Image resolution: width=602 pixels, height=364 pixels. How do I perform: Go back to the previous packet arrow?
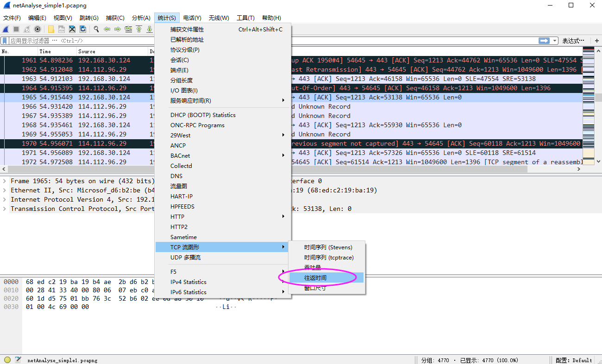pos(107,29)
